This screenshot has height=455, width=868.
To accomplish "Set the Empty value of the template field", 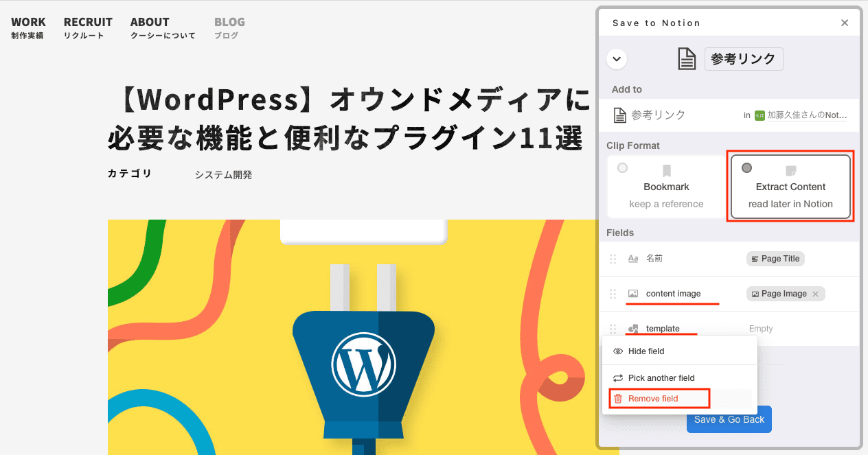I will coord(760,329).
